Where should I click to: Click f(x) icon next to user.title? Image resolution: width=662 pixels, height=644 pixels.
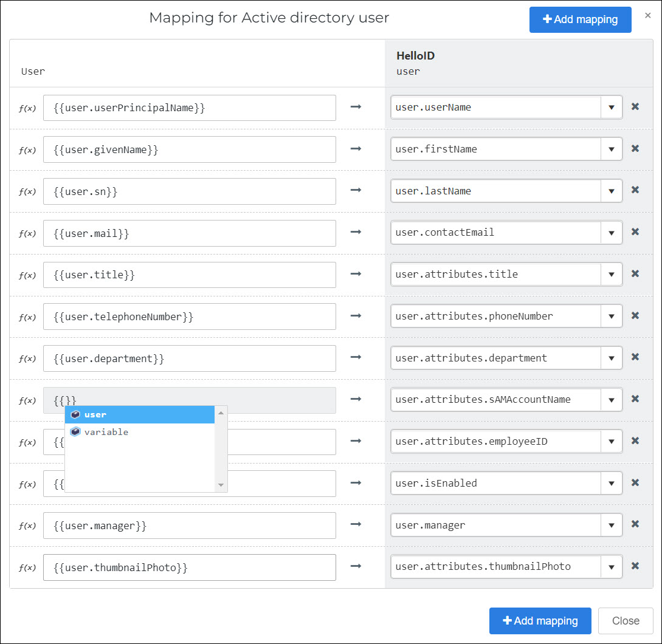tap(27, 275)
